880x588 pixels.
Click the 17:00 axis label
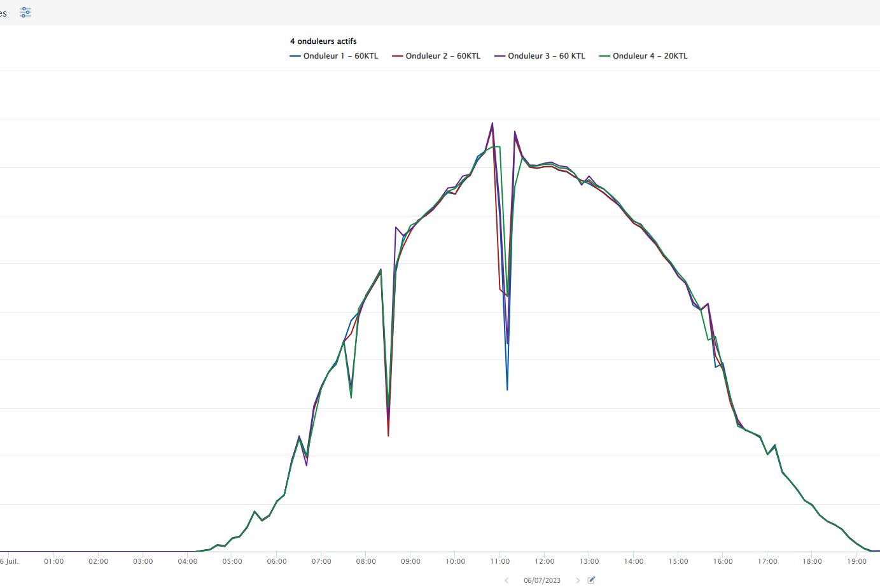pos(767,561)
